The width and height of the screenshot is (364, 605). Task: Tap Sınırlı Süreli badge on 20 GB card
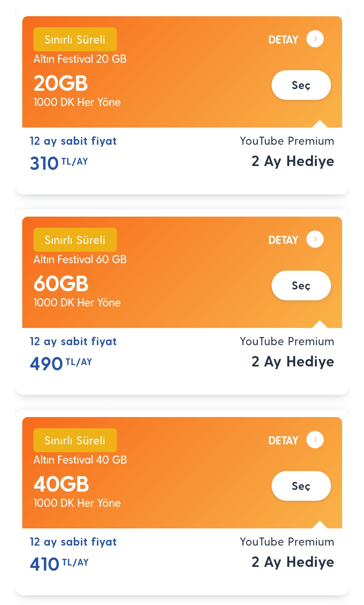(75, 39)
